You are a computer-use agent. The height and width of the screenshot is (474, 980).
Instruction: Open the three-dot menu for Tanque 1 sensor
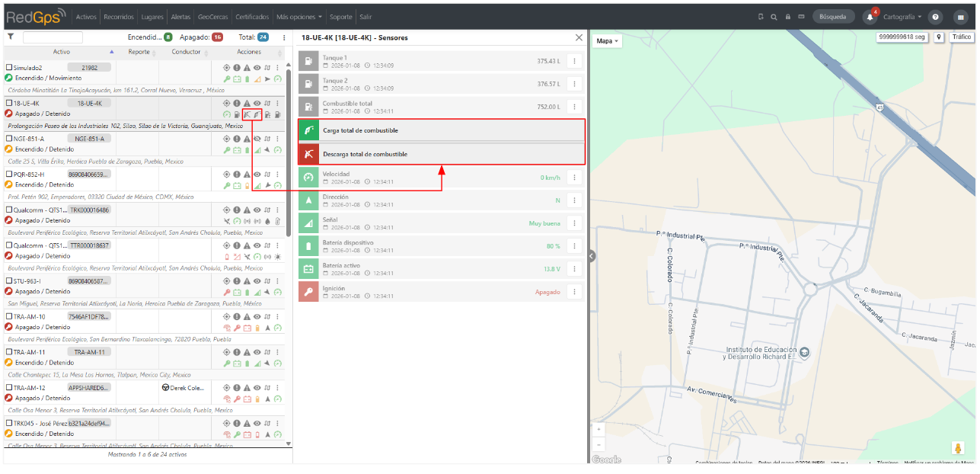pos(574,61)
